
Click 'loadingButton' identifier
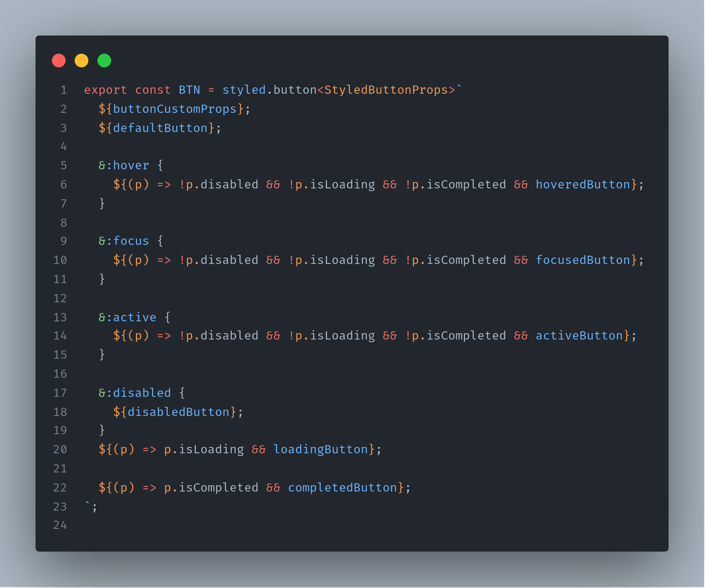321,450
